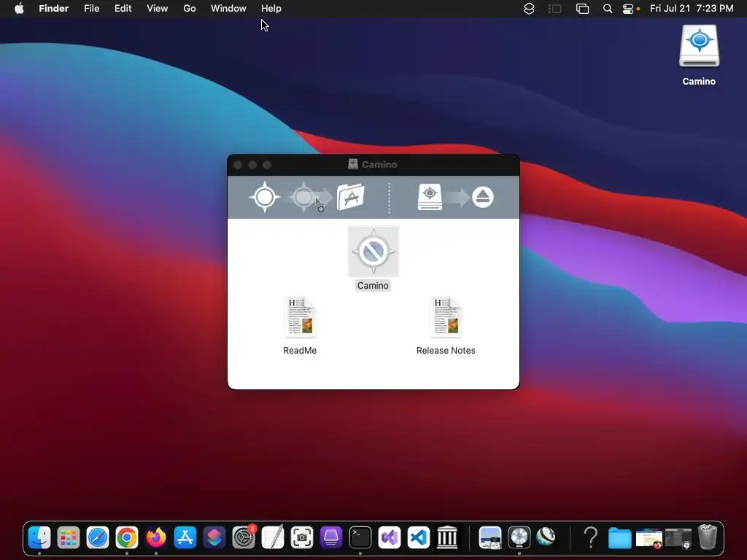Image resolution: width=747 pixels, height=560 pixels.
Task: Open the Window menu
Action: point(228,8)
